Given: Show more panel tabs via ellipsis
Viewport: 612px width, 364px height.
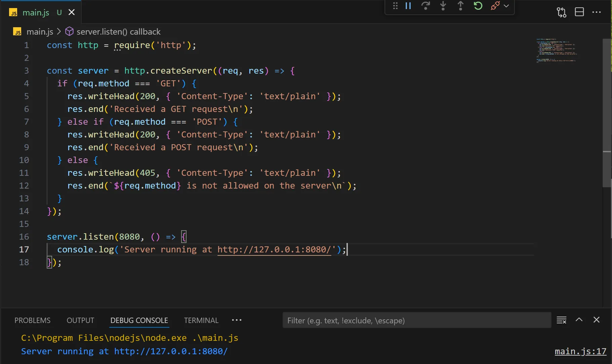Looking at the screenshot, I should [x=237, y=320].
